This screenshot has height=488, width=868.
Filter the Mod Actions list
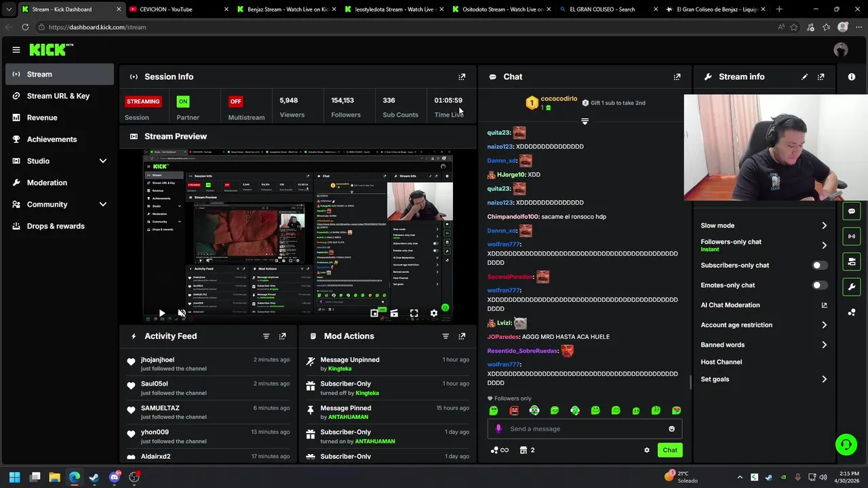(x=446, y=336)
